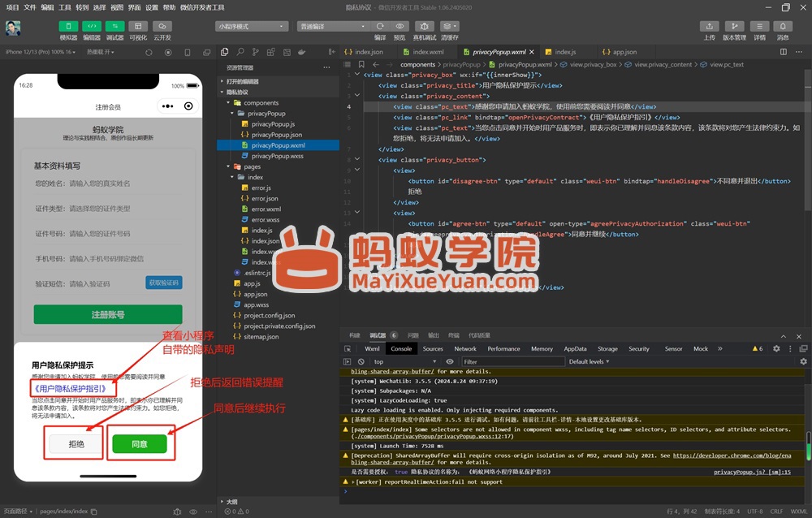The image size is (812, 518).
Task: Click the user avatar in toolbar
Action: (13, 28)
